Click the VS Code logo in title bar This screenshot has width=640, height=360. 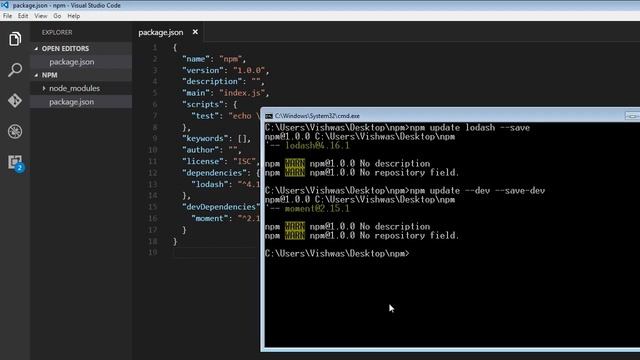(x=5, y=5)
